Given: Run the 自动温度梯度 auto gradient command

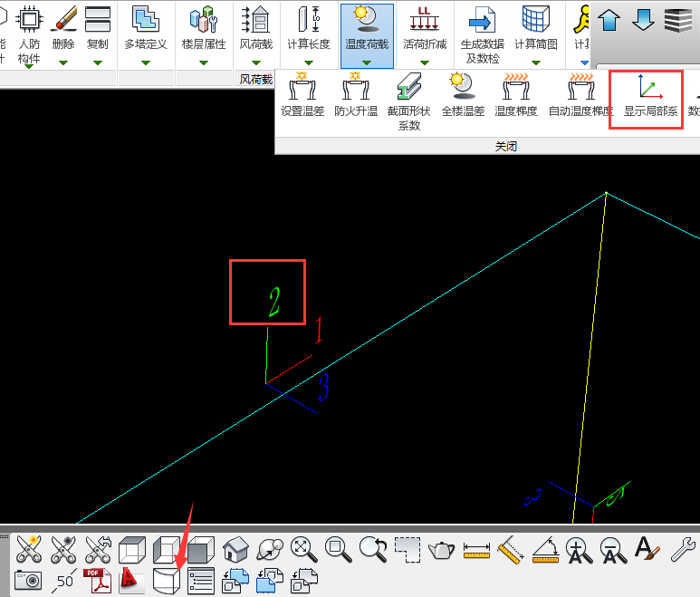Looking at the screenshot, I should (x=580, y=94).
